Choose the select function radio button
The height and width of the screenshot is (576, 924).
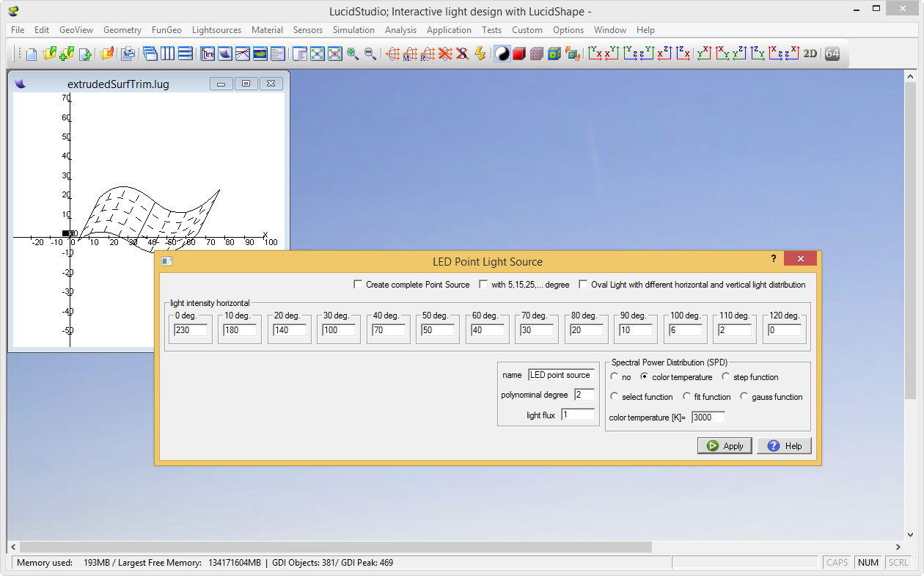[615, 397]
